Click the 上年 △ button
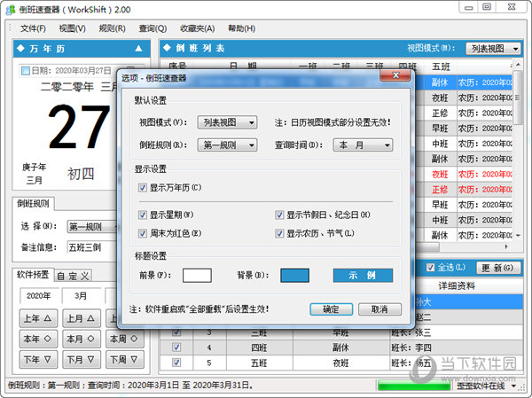This screenshot has height=398, width=532. (38, 318)
